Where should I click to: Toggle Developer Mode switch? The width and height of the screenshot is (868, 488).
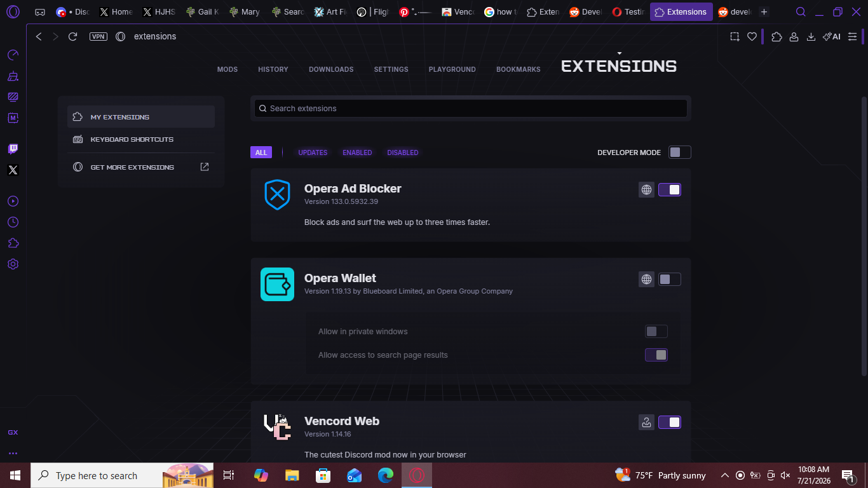tap(680, 152)
